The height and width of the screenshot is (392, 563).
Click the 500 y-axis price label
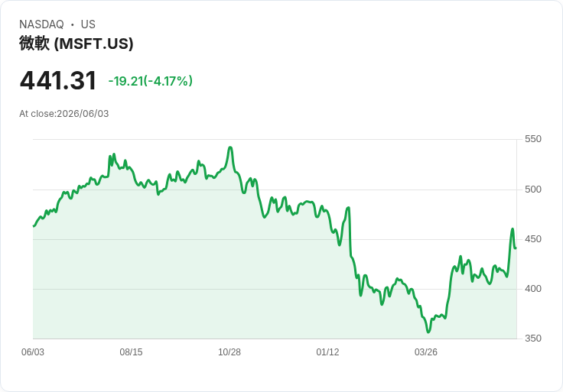(x=533, y=190)
